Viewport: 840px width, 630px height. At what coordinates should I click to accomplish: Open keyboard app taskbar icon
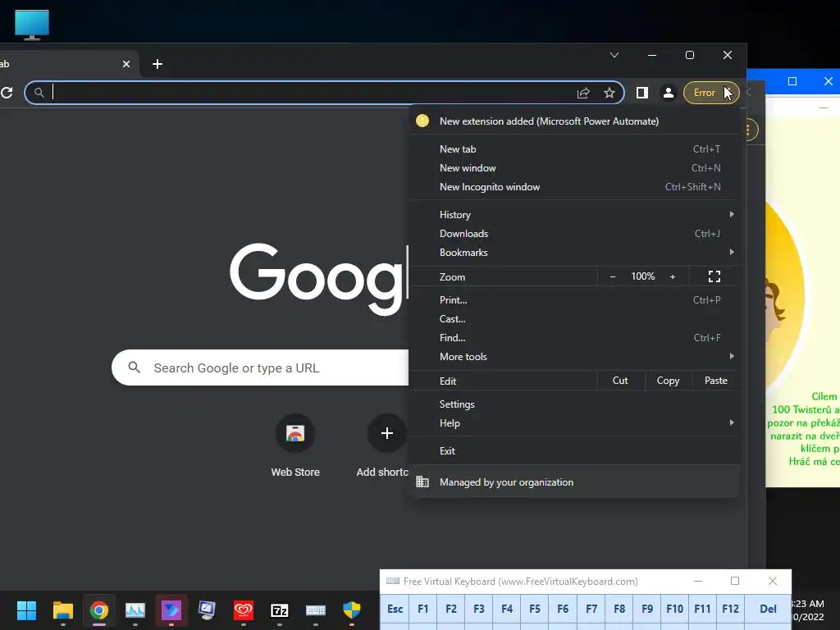(x=316, y=610)
